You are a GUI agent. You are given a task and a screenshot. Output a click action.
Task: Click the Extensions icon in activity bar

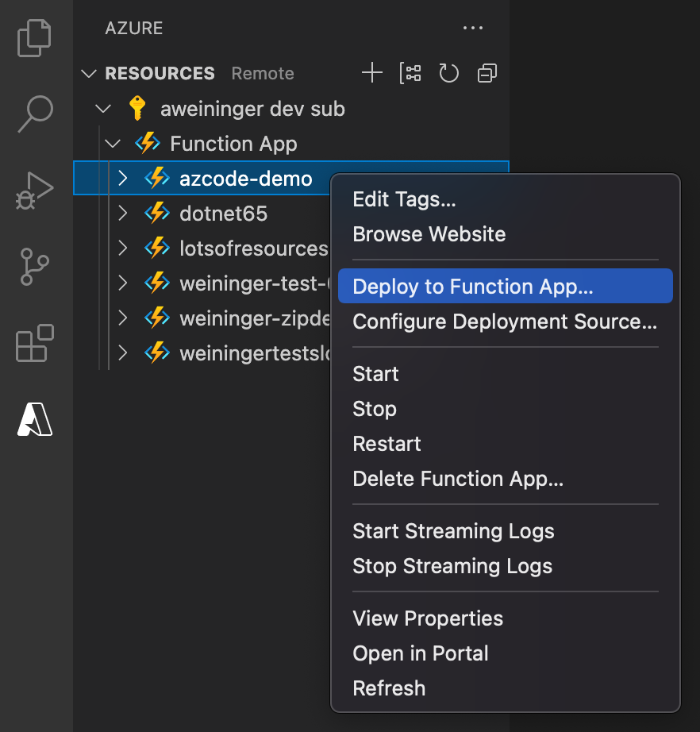pos(35,342)
